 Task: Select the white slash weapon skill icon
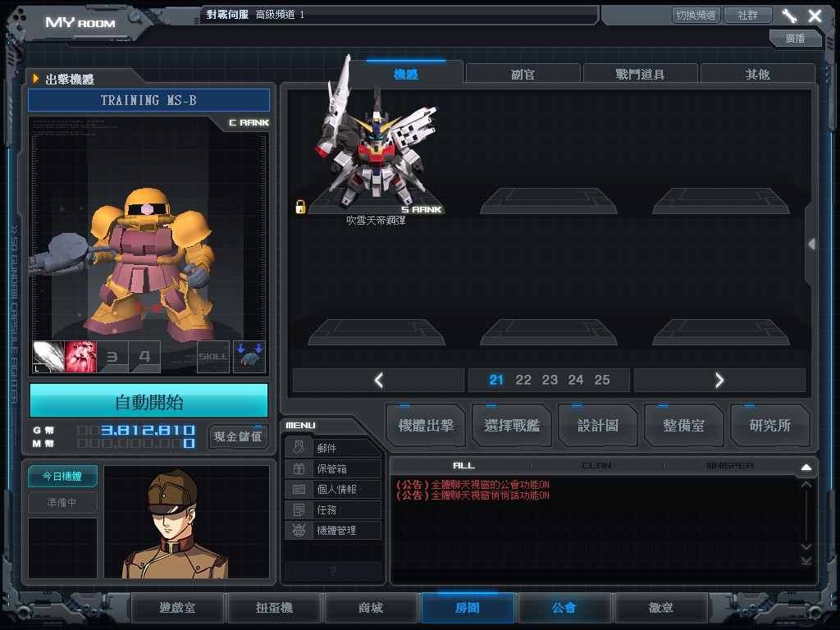point(48,357)
